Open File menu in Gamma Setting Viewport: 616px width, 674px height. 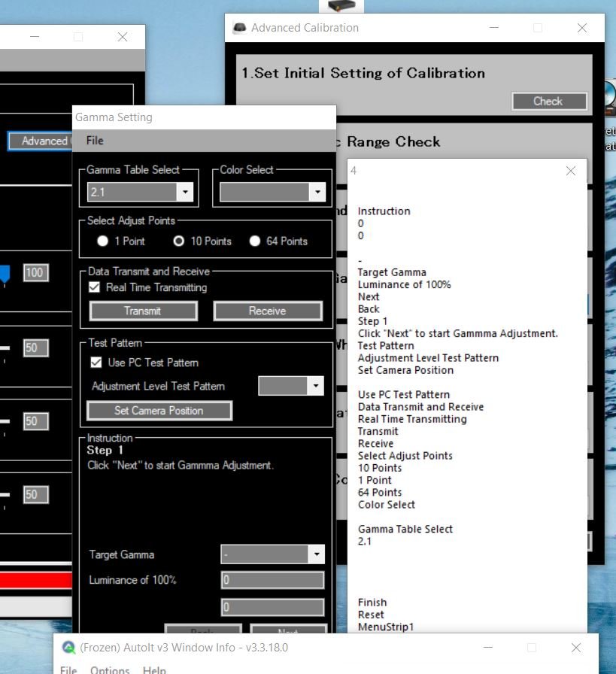[x=95, y=141]
